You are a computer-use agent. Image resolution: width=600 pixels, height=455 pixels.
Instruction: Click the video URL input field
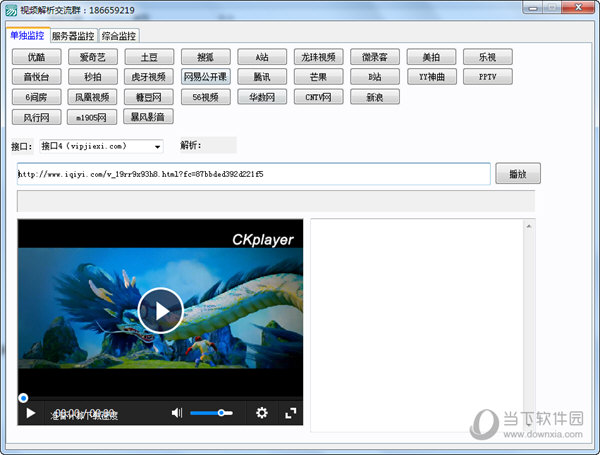tap(253, 174)
